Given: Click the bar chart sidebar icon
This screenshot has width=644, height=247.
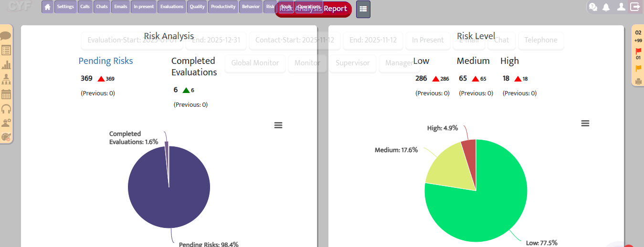Looking at the screenshot, I should 6,65.
